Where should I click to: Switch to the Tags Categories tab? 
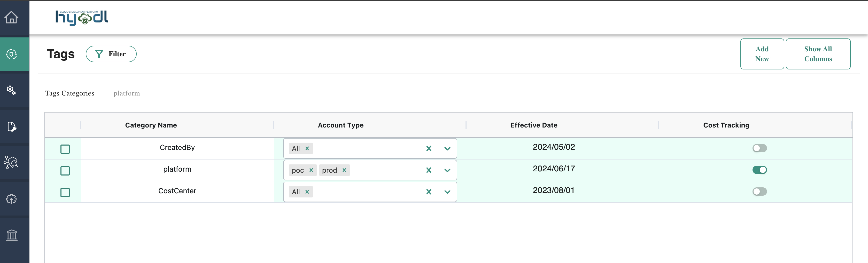69,93
